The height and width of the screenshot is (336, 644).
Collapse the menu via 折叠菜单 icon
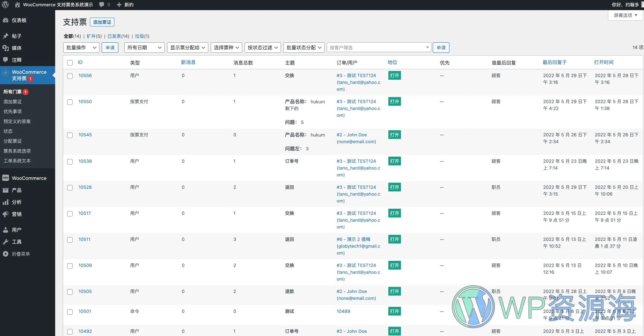click(6, 254)
